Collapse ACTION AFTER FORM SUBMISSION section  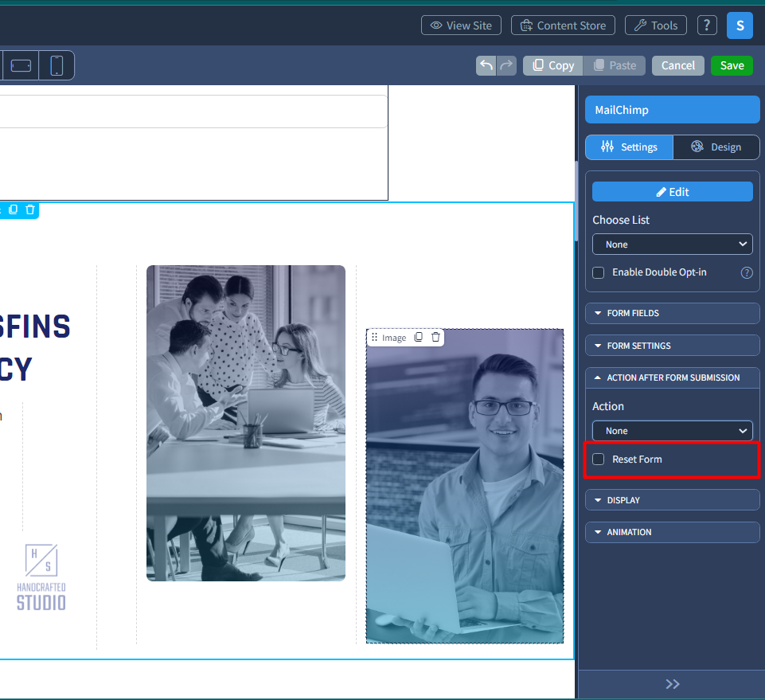673,377
